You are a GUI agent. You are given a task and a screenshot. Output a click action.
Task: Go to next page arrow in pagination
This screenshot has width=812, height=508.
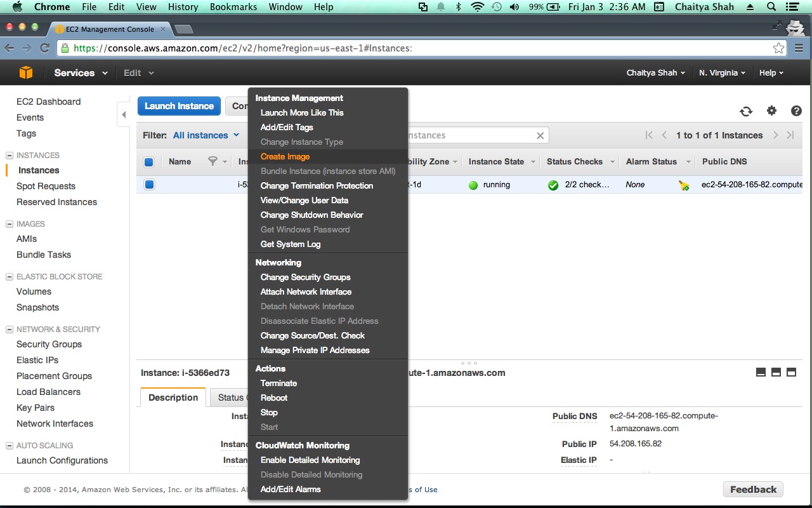[x=775, y=135]
